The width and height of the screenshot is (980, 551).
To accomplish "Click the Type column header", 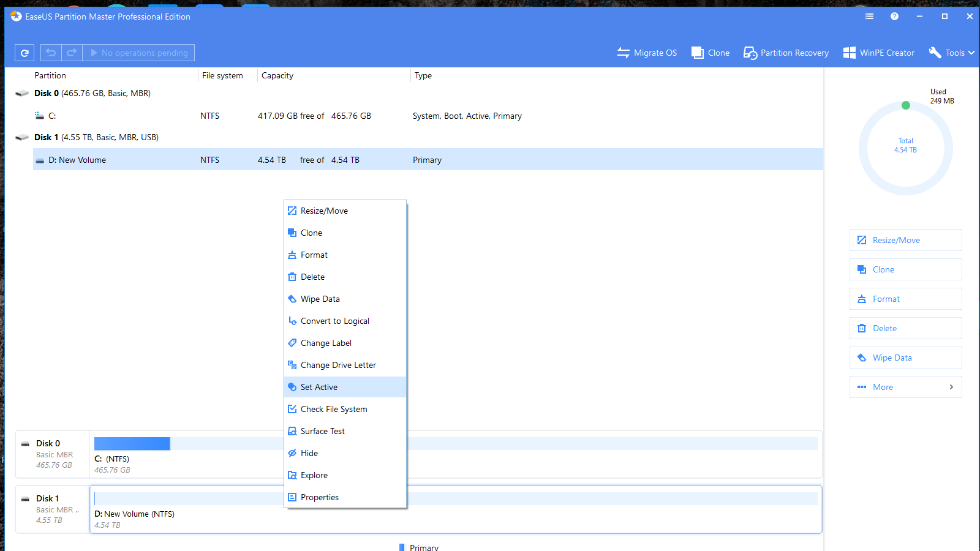I will 423,75.
